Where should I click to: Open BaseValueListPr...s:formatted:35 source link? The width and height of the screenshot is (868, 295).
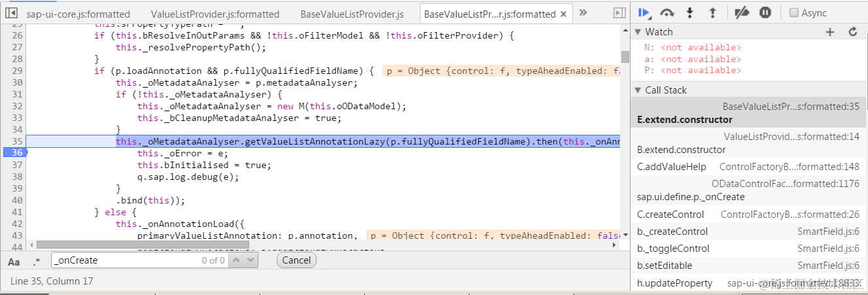[791, 106]
